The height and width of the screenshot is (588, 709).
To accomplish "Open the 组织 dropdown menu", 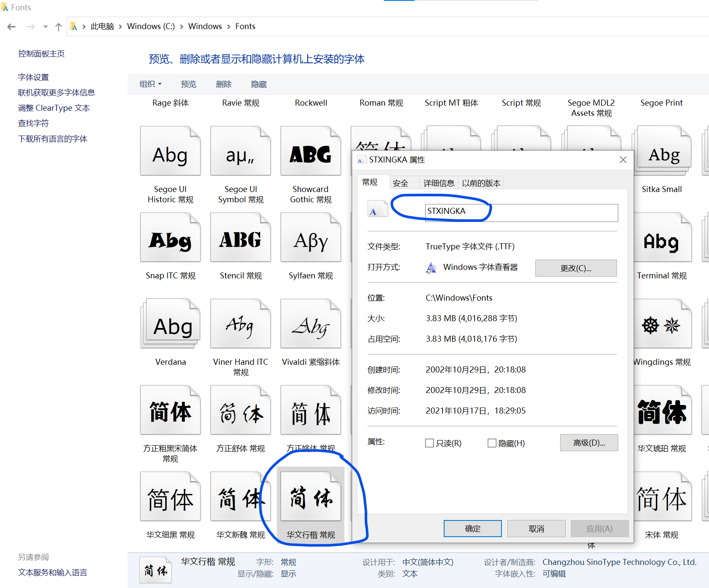I will (150, 84).
